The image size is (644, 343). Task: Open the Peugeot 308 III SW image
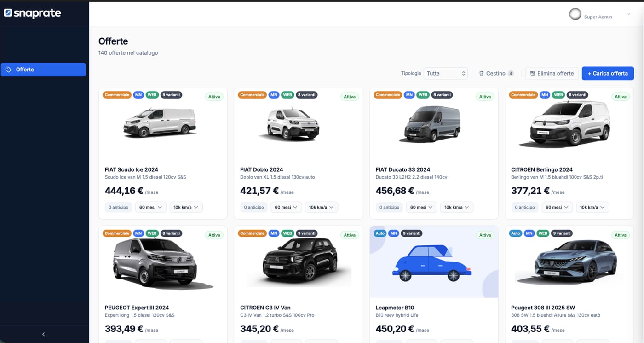[569, 262]
